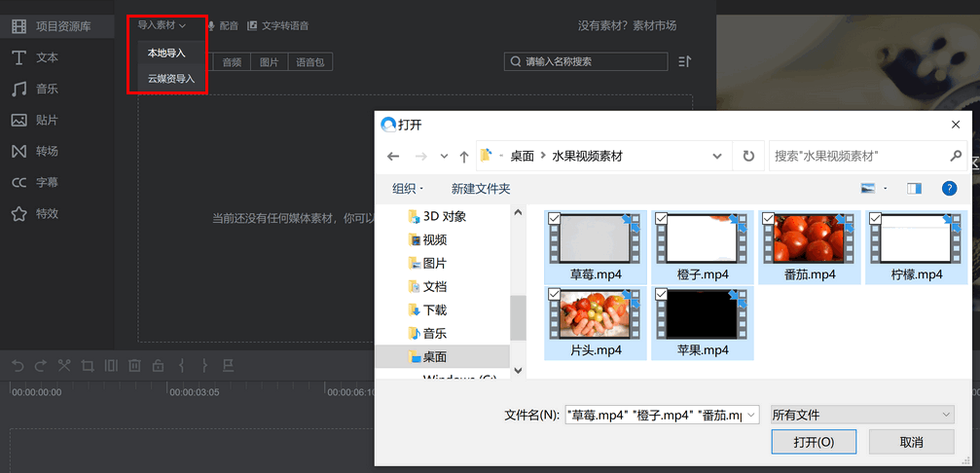Click the split clip icon in timeline toolbar

[x=111, y=366]
